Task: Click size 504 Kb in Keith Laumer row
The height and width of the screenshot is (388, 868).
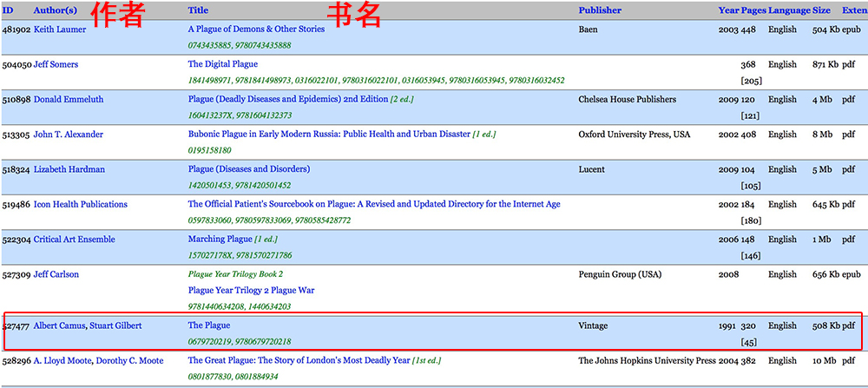Action: 826,30
